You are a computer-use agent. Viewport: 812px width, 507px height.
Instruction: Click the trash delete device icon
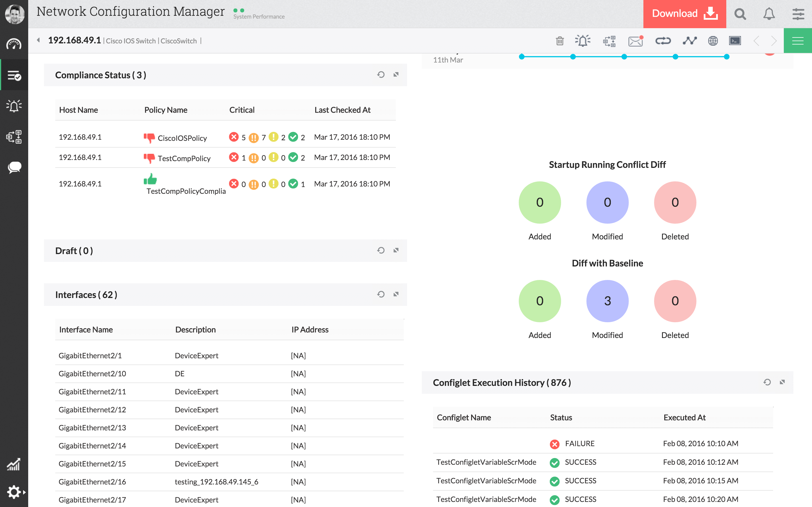(x=560, y=41)
